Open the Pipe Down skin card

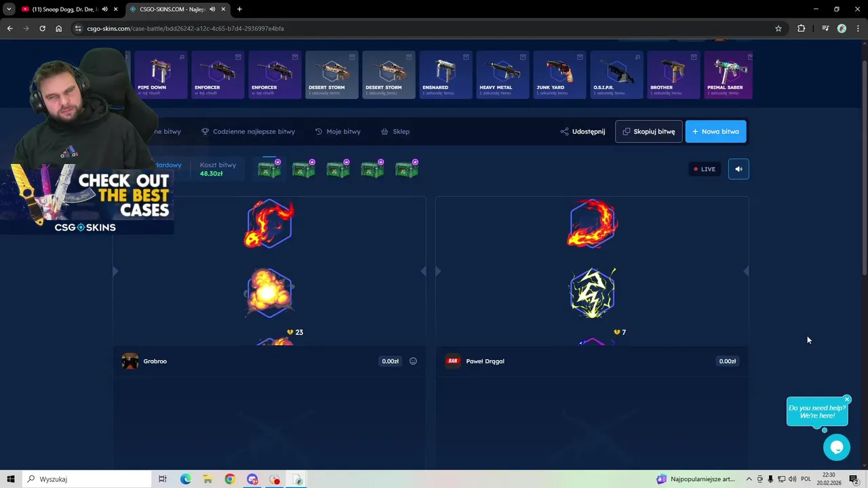(161, 75)
